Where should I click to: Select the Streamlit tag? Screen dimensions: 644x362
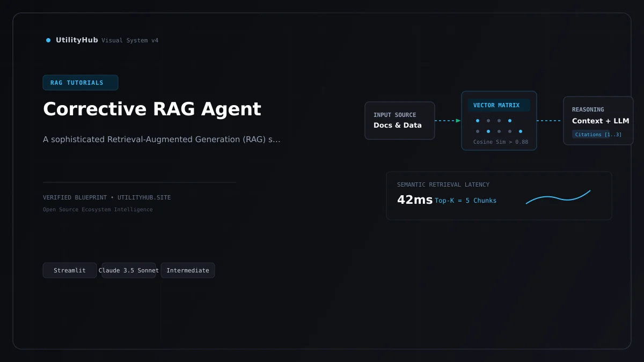pyautogui.click(x=70, y=270)
